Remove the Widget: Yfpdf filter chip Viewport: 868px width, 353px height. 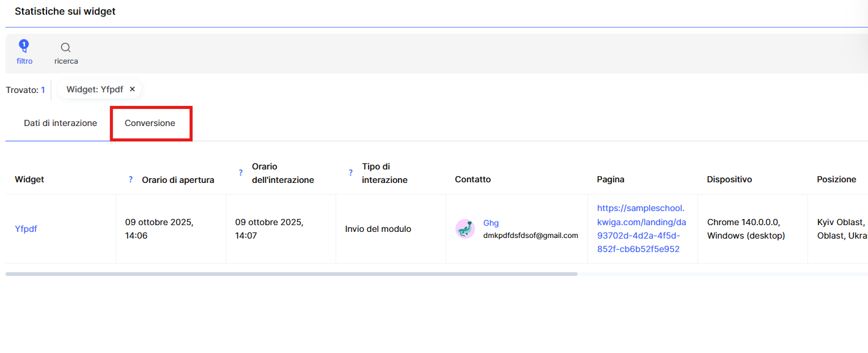click(132, 89)
